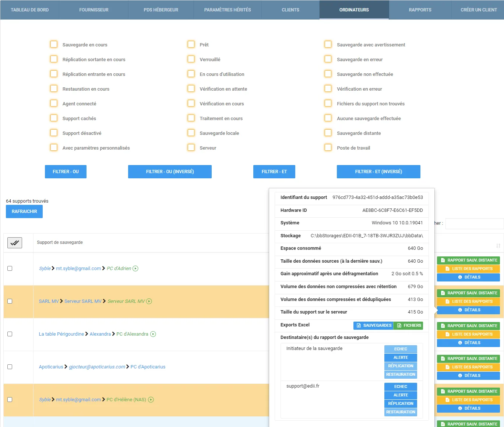
Task: Toggle RÉPLICATION for support@edii.fr
Action: (x=401, y=404)
